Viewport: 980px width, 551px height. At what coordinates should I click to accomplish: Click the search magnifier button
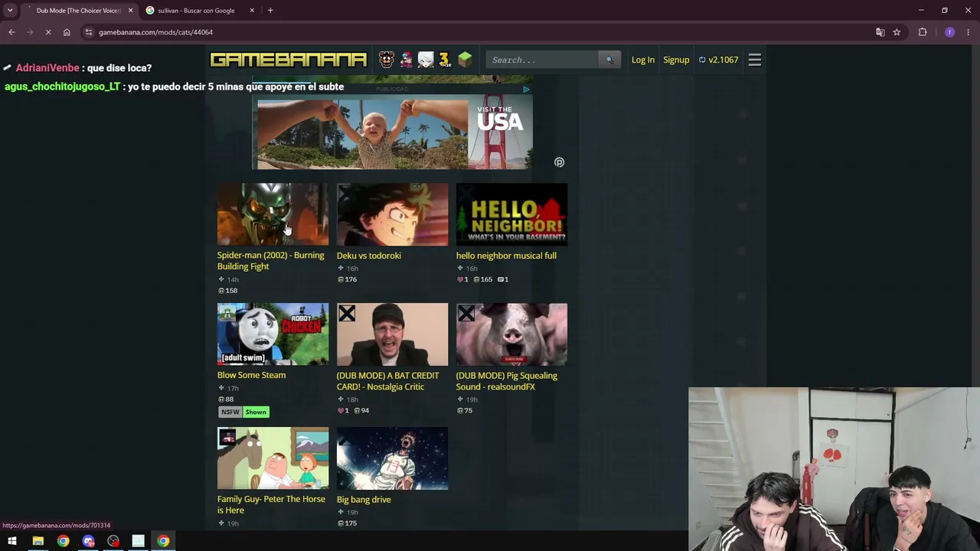609,60
